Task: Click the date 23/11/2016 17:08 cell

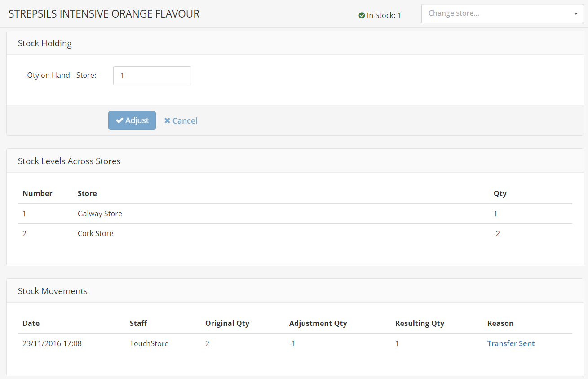Action: [52, 343]
